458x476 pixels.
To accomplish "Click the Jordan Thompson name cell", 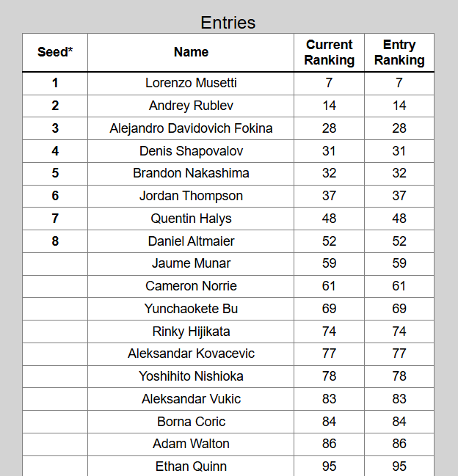I will coord(191,196).
